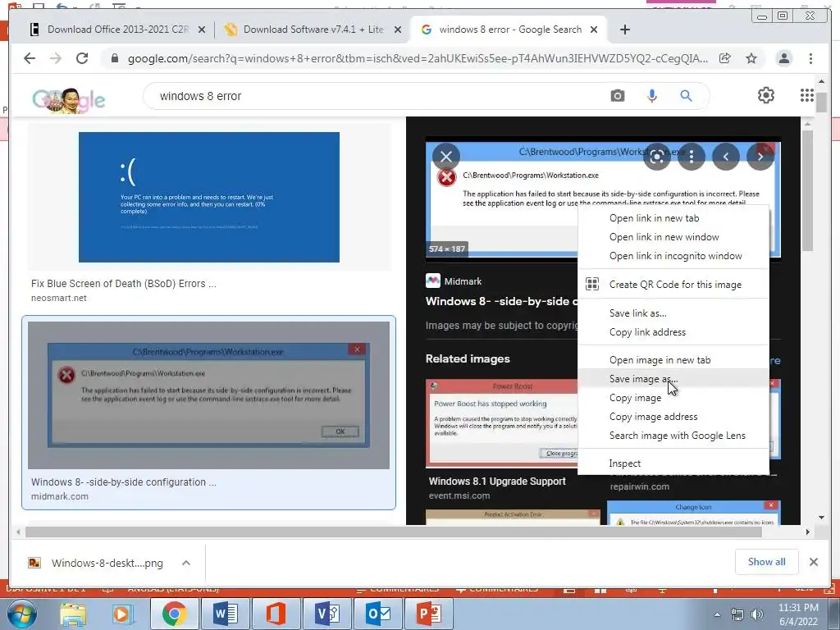Select the side-by-side configuration error thumbnail
Screen dimensions: 840x630
point(209,395)
